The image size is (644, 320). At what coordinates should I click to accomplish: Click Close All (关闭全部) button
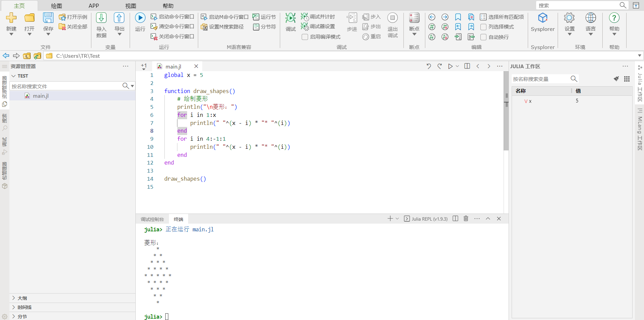[x=73, y=27]
